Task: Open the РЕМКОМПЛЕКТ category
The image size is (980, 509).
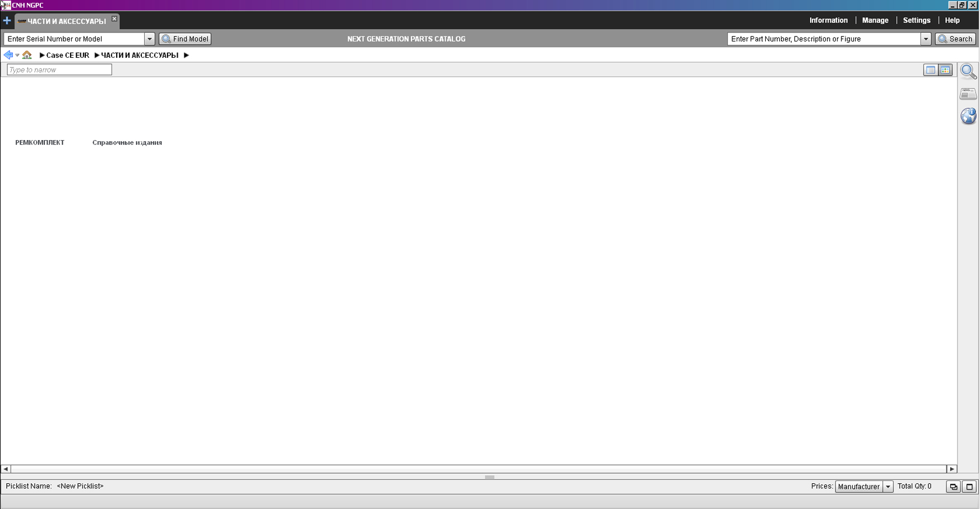Action: click(x=40, y=142)
